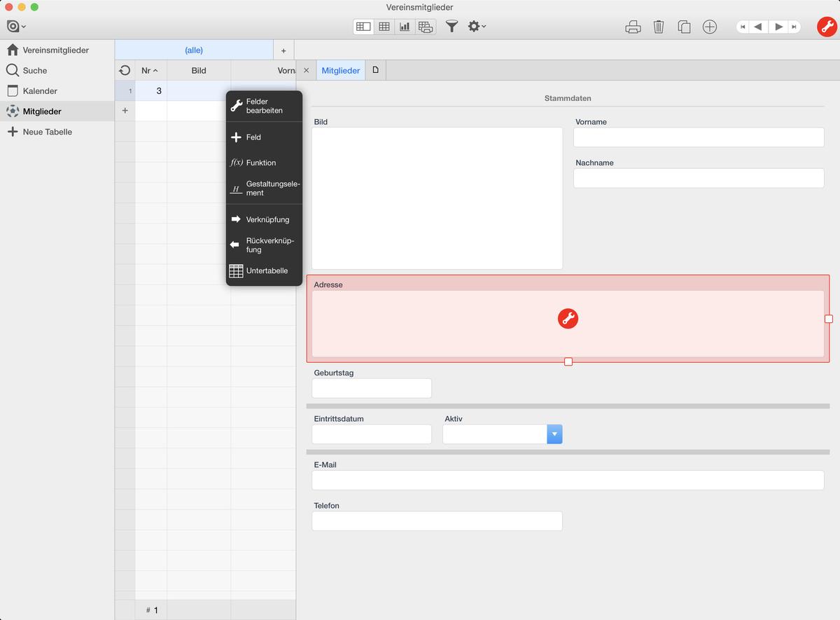Click the E-Mail input field
Viewport: 840px width, 620px height.
tap(568, 480)
